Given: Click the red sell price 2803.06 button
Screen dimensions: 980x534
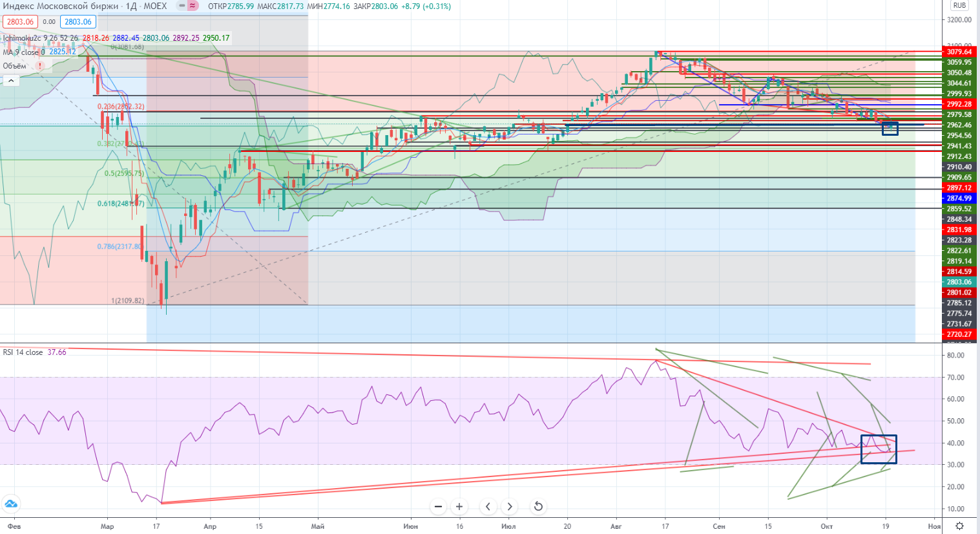Looking at the screenshot, I should [x=20, y=22].
